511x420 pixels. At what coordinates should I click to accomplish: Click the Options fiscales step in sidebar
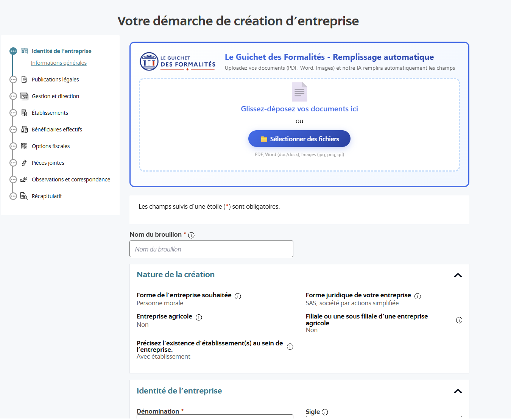point(51,146)
